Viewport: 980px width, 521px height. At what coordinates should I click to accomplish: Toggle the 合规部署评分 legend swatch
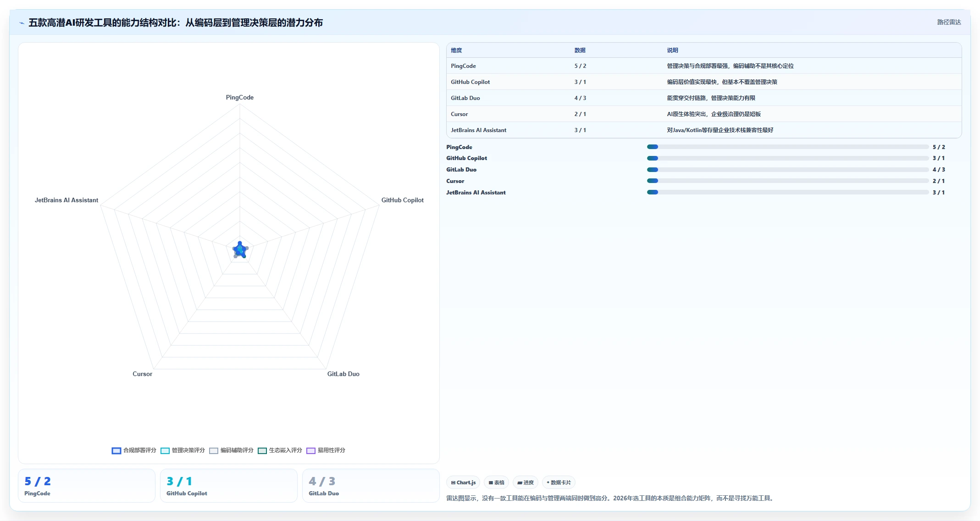[116, 451]
